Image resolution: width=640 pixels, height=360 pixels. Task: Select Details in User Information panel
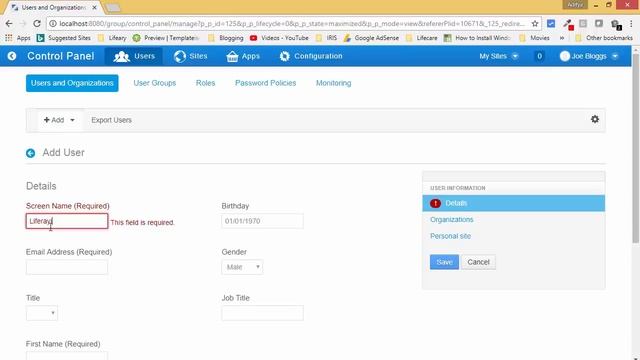click(513, 203)
